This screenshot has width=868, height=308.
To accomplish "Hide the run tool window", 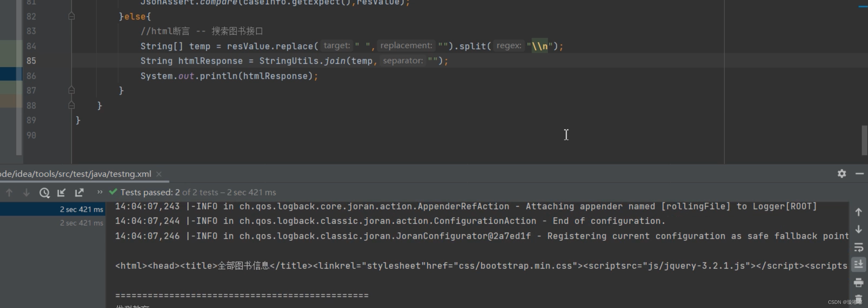I will click(859, 174).
